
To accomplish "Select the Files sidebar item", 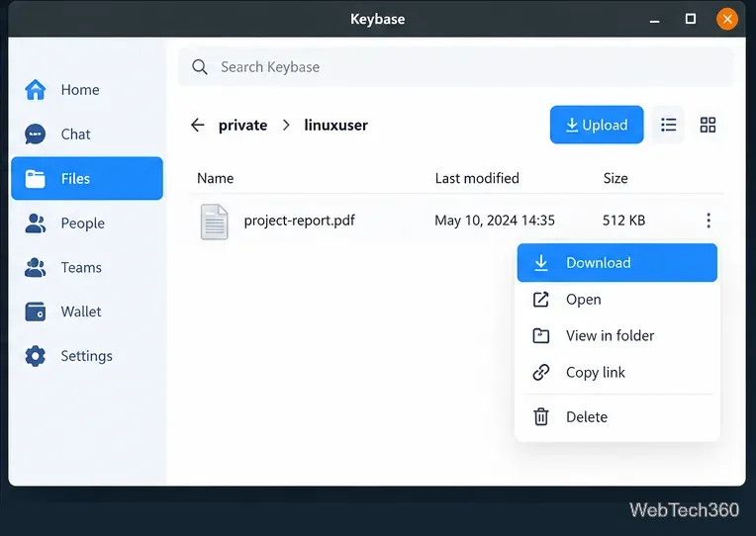I will [87, 178].
